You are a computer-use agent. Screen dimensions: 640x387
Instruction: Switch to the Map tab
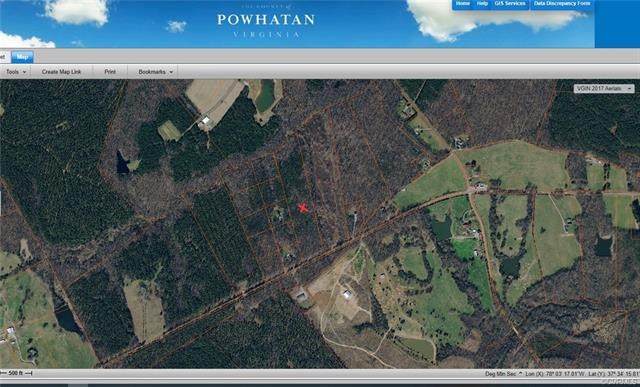(22, 57)
